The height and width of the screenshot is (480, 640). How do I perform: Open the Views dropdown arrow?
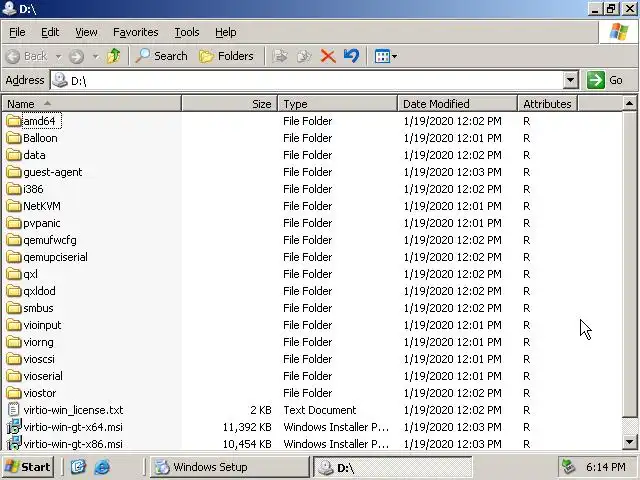pyautogui.click(x=395, y=56)
